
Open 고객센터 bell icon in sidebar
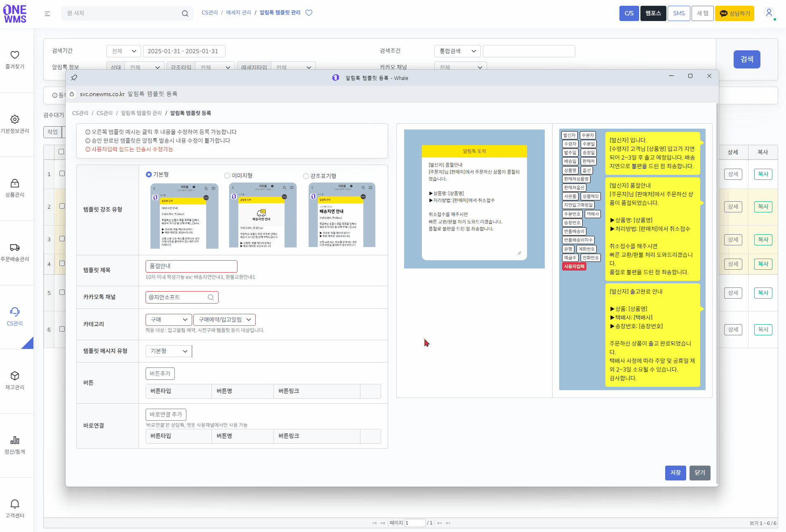coord(15,504)
